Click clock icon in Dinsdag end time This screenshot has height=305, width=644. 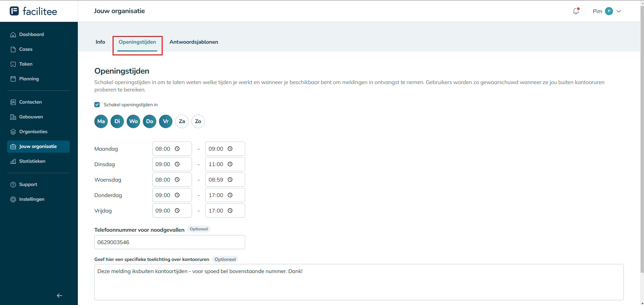pyautogui.click(x=230, y=164)
